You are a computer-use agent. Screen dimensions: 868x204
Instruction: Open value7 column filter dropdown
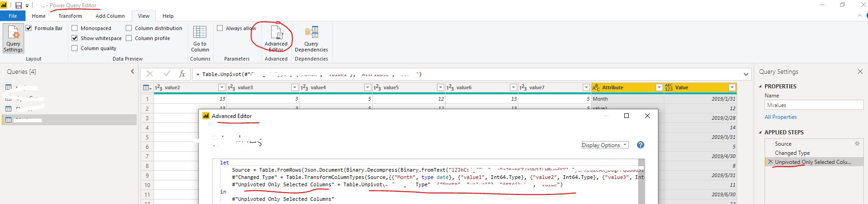[x=586, y=87]
